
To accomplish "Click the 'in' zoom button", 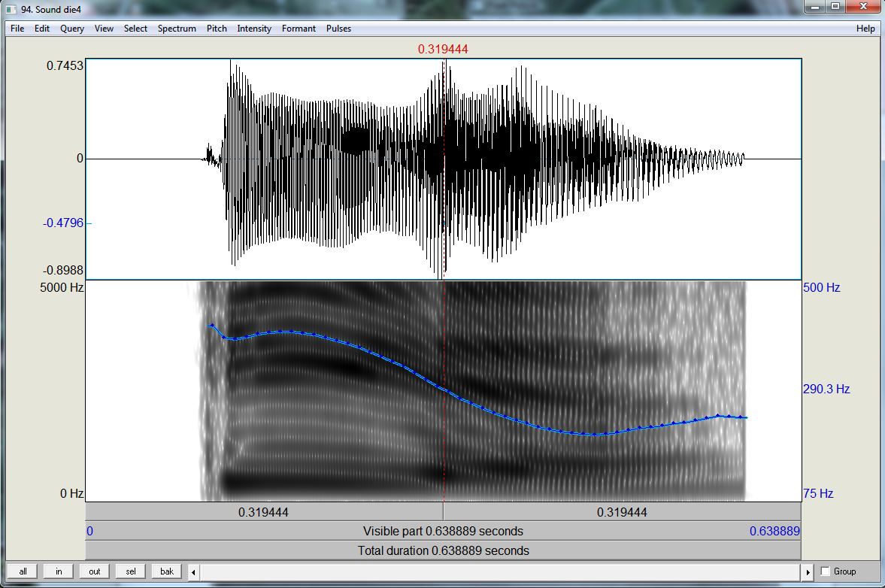I will 59,571.
